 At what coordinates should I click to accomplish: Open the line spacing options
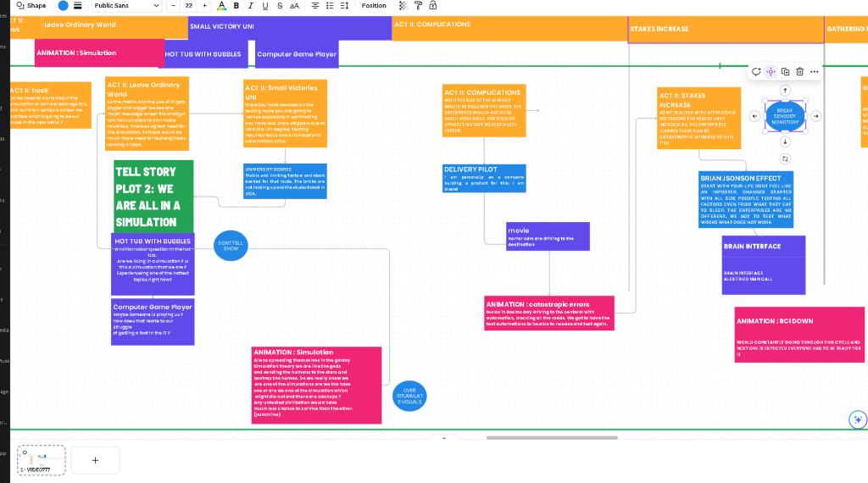344,6
